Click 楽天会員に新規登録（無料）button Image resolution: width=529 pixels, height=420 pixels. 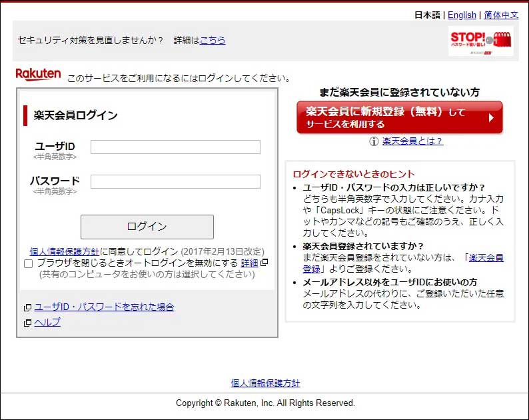click(x=400, y=117)
